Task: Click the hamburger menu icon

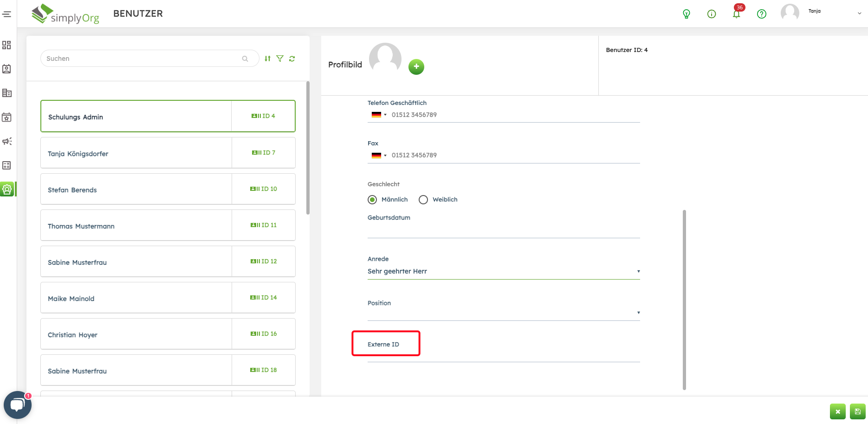Action: (x=6, y=14)
